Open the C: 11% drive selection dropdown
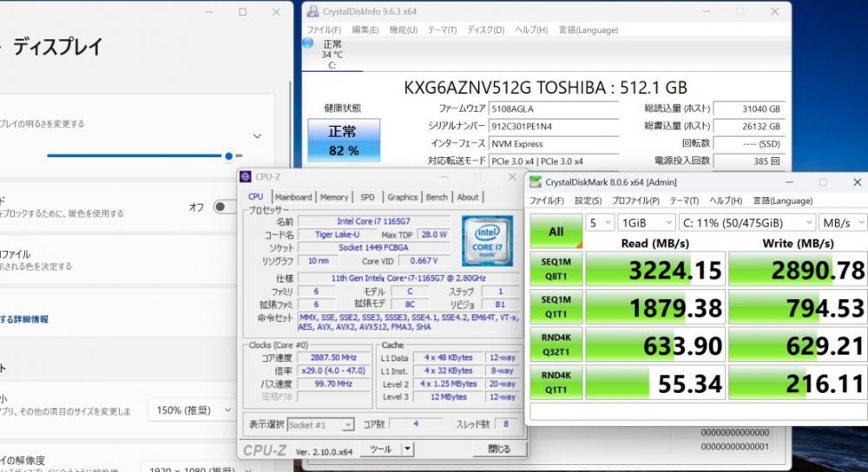This screenshot has width=868, height=472. pos(747,223)
